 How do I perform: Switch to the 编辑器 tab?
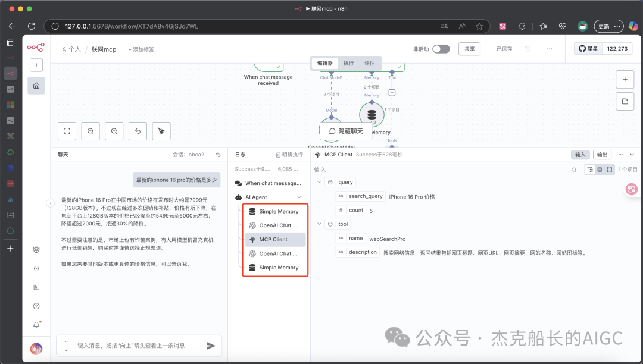325,63
